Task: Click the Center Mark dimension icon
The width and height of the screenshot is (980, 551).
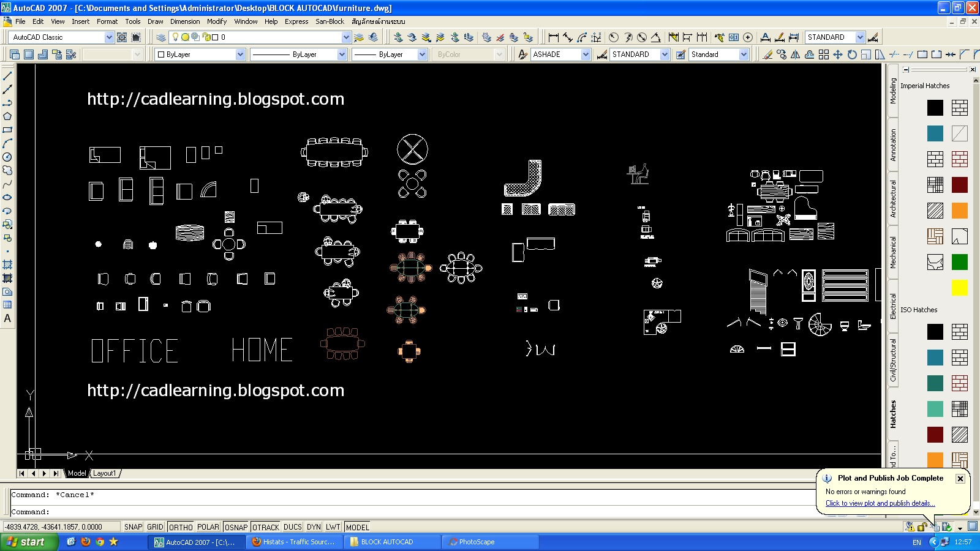Action: 748,37
